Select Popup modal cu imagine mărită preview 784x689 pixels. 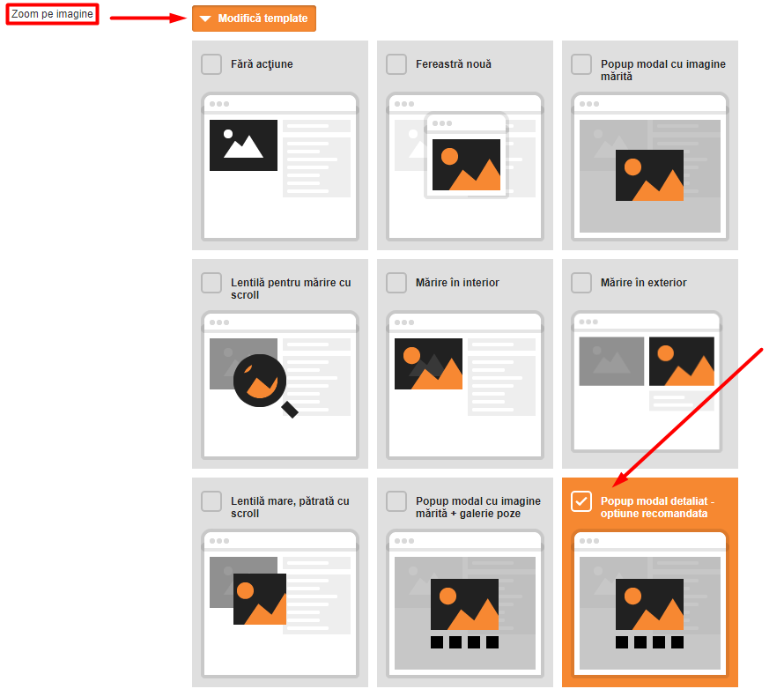pos(650,167)
